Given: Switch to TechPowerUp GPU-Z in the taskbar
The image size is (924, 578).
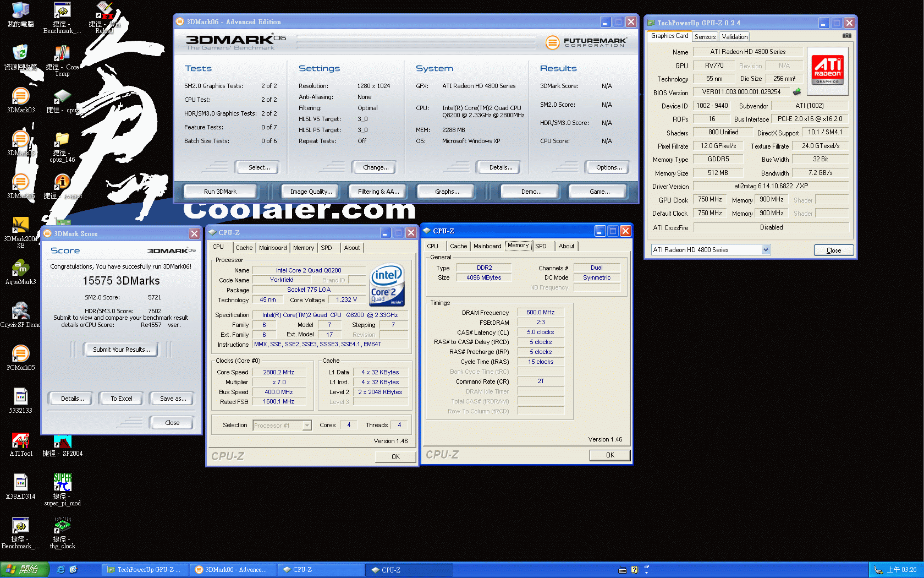Looking at the screenshot, I should [144, 570].
